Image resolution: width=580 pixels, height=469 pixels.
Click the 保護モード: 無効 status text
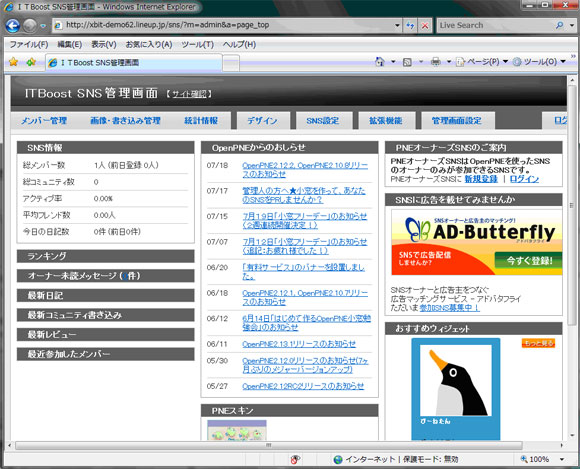point(431,459)
